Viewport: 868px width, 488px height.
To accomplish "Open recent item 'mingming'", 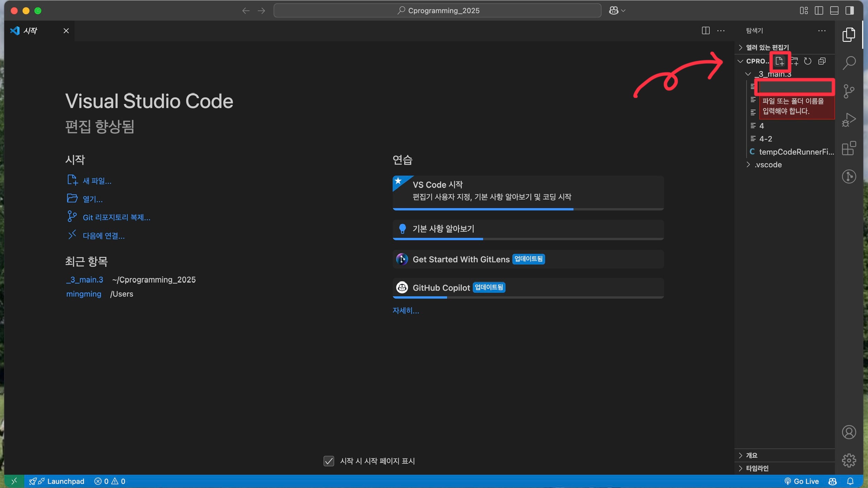I will 84,294.
